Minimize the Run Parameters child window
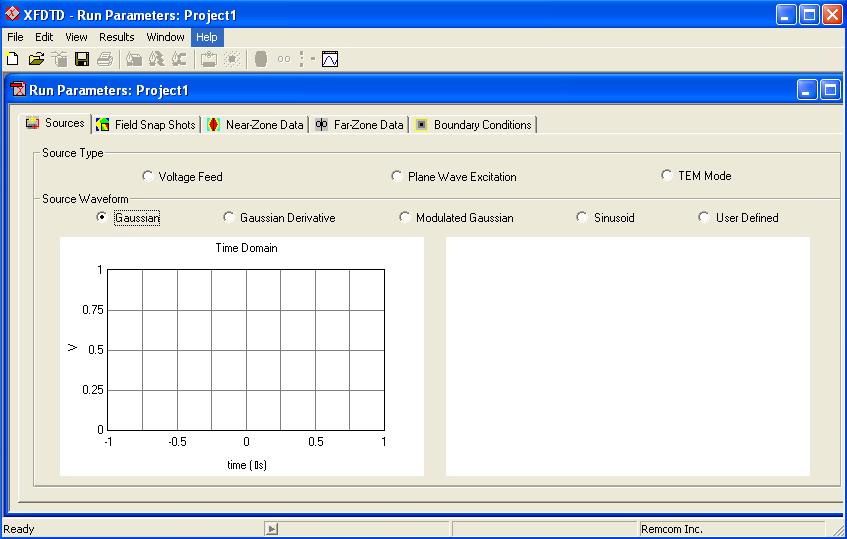 tap(807, 90)
